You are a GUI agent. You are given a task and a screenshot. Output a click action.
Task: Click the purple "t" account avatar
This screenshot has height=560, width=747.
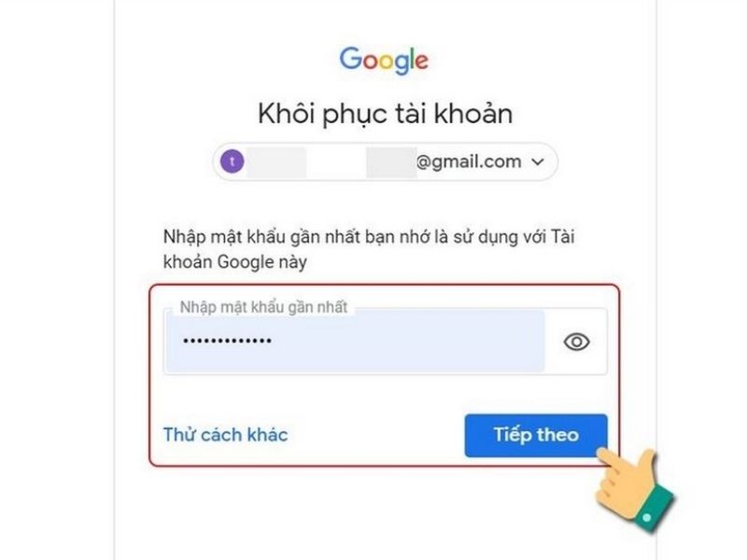232,161
